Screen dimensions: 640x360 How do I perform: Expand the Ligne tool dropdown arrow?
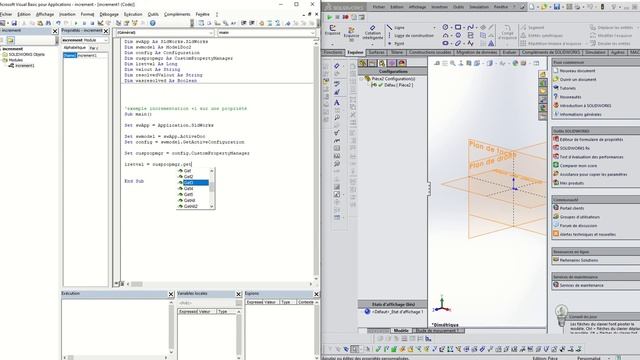pyautogui.click(x=434, y=28)
